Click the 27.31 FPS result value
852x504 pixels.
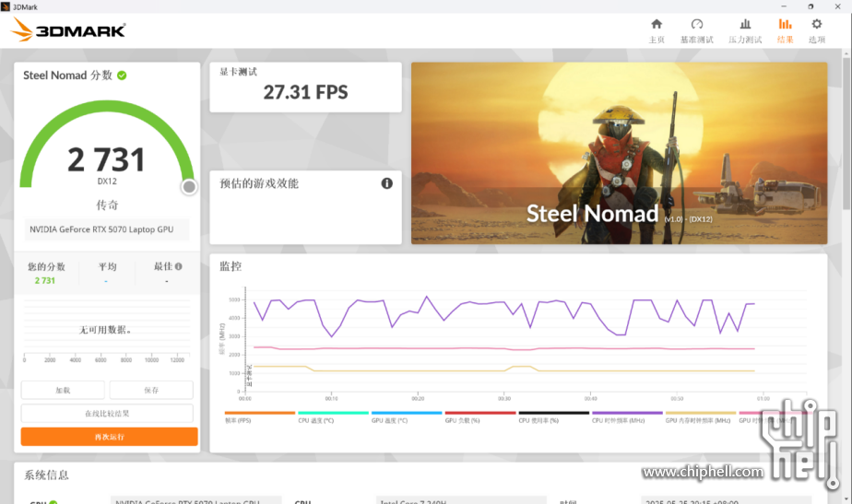coord(305,92)
